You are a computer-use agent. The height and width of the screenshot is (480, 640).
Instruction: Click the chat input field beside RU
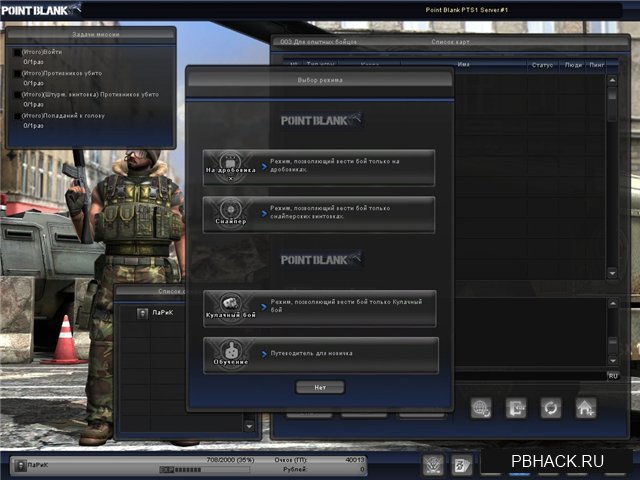[530, 376]
